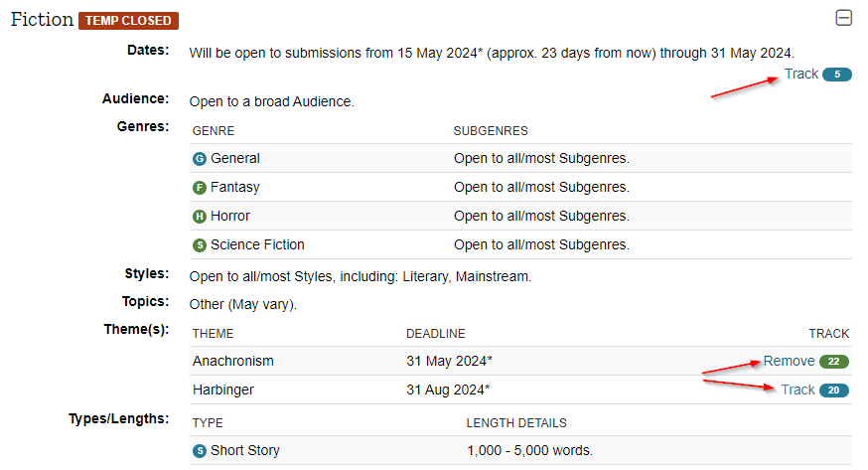Click the Horror genre H icon
This screenshot has height=470, width=868.
(x=199, y=217)
